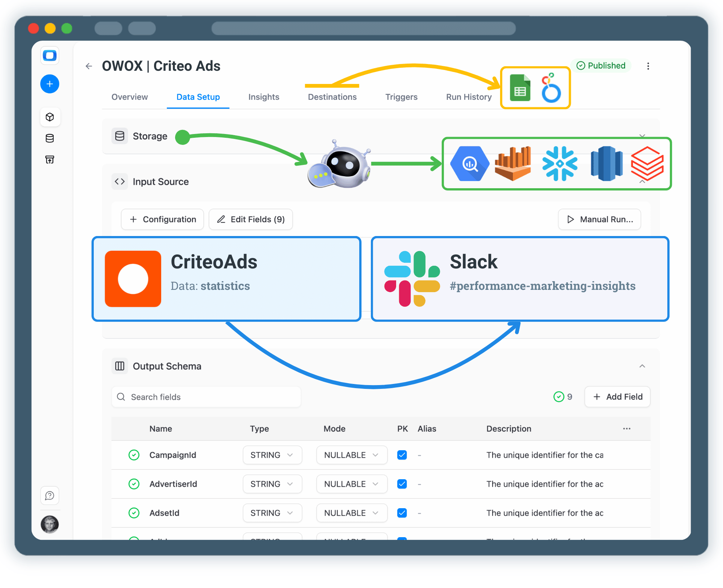Select the Databricks storage icon
The width and height of the screenshot is (723, 588).
[647, 164]
